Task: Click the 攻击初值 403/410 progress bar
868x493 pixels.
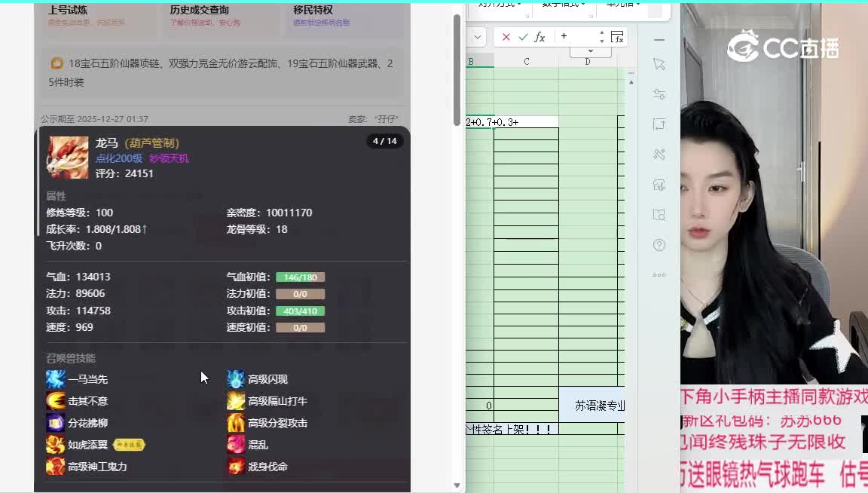Action: point(300,311)
